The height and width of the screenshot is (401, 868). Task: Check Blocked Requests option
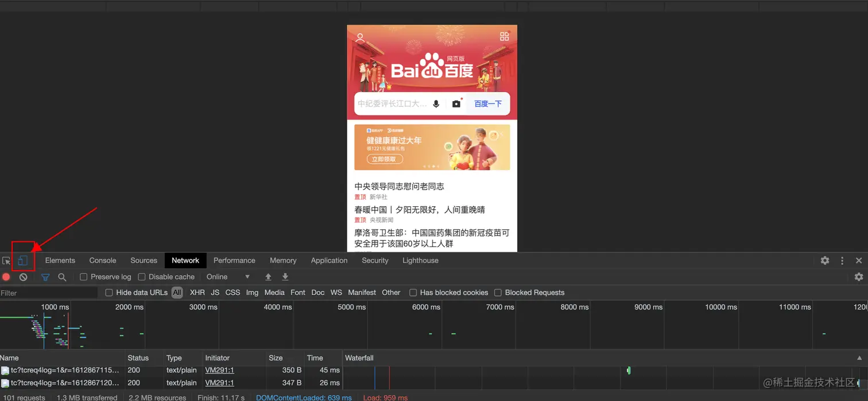[498, 292]
